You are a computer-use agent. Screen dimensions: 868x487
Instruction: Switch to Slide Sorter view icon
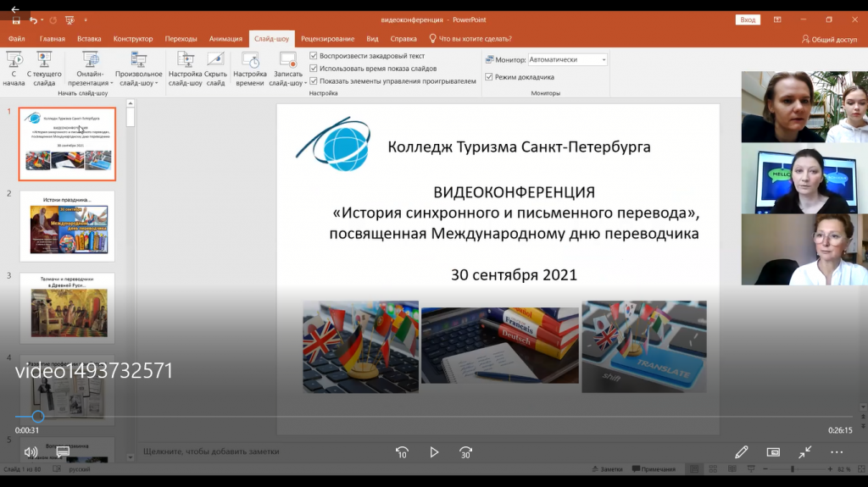click(x=713, y=468)
